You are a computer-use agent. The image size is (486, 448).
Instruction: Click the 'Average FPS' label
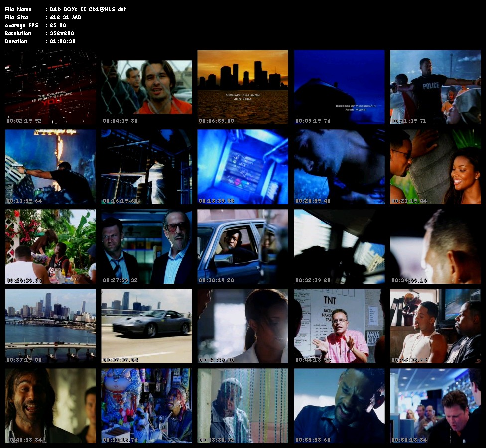[22, 25]
